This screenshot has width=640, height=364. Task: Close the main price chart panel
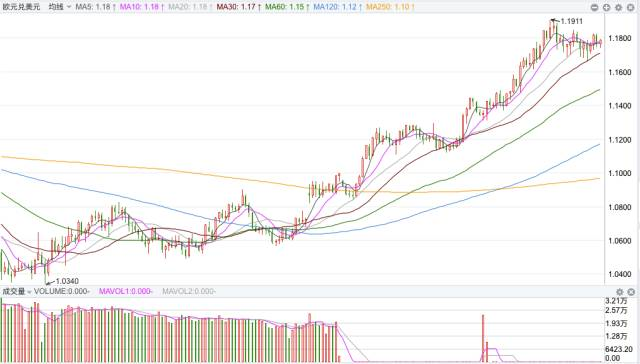pyautogui.click(x=631, y=7)
